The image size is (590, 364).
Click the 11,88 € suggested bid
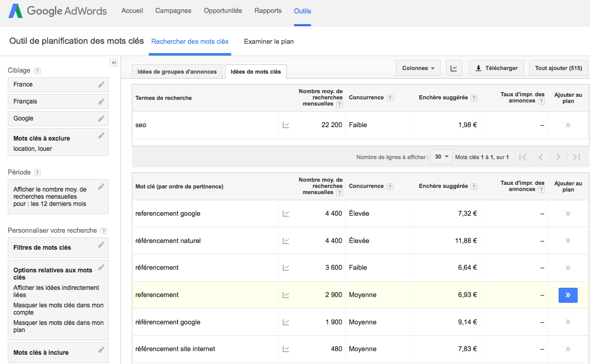click(x=466, y=240)
